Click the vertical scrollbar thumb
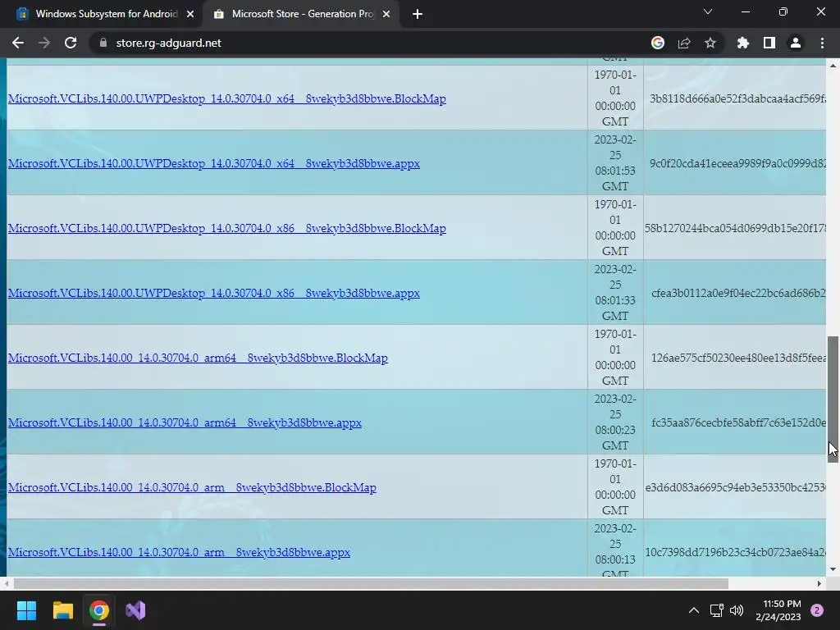The image size is (840, 630). click(x=833, y=399)
